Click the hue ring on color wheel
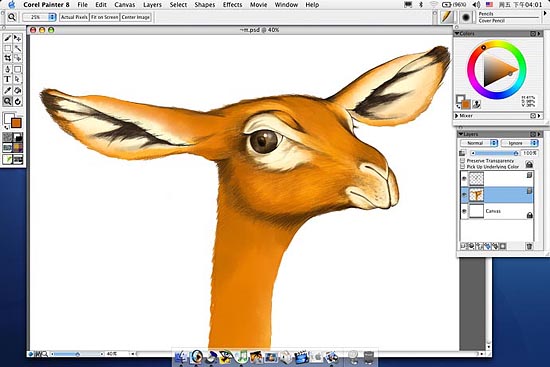This screenshot has width=550, height=367. (497, 44)
